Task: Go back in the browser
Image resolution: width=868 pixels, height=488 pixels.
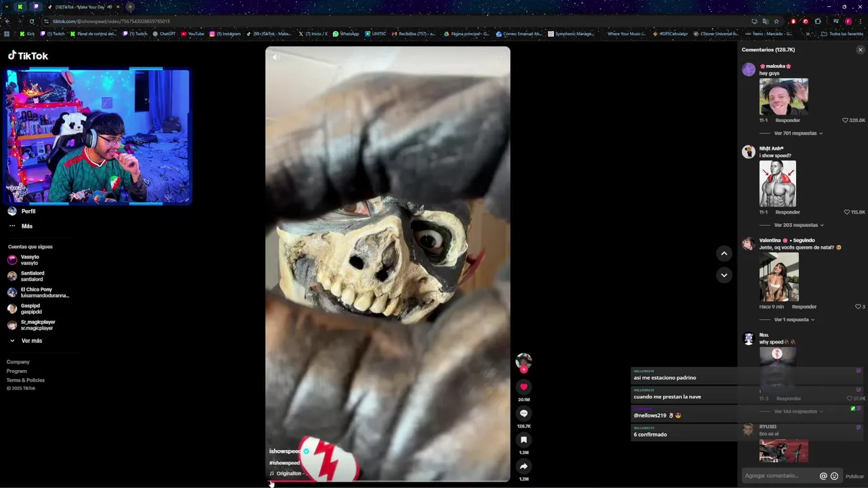Action: point(7,21)
